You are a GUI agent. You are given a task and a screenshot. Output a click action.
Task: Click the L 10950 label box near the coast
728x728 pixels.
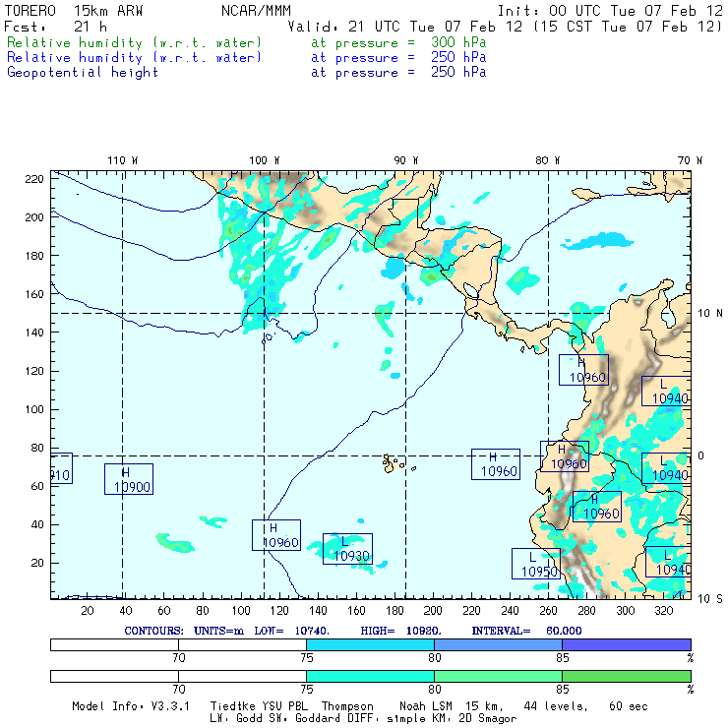pyautogui.click(x=536, y=564)
